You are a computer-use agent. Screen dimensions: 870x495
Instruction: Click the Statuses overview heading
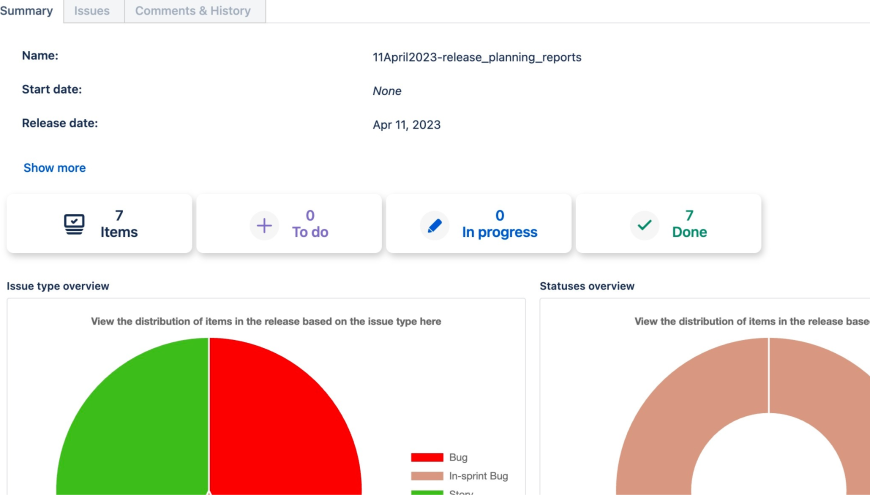click(x=587, y=286)
